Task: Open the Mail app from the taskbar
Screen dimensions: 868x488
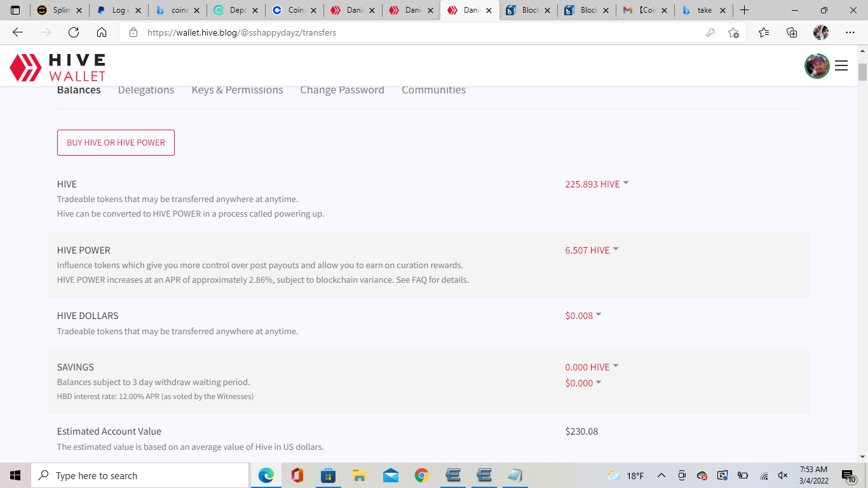Action: [391, 475]
